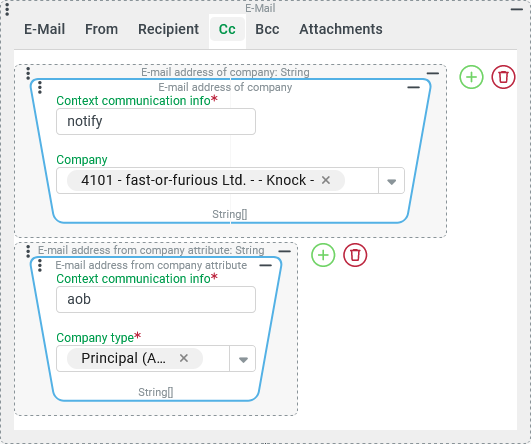The height and width of the screenshot is (444, 531).
Task: Add entry after company attribute block
Action: pyautogui.click(x=323, y=255)
